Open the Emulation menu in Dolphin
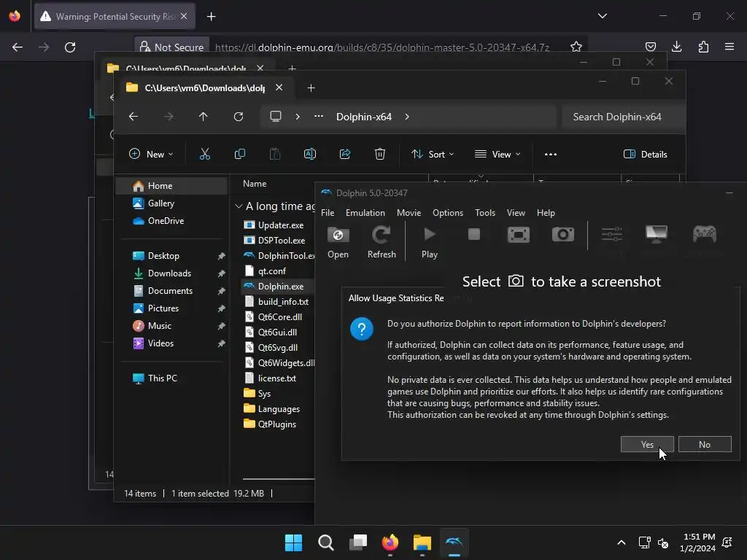The height and width of the screenshot is (560, 747). tap(365, 213)
